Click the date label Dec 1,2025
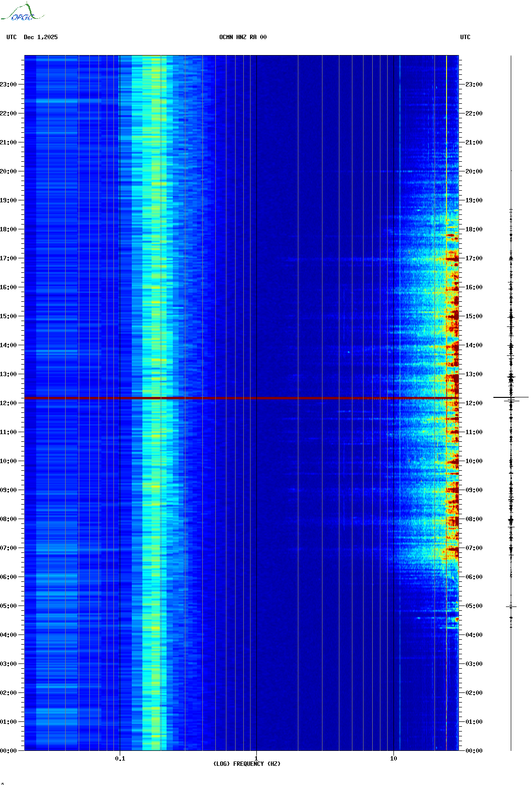Image resolution: width=532 pixels, height=789 pixels. click(x=41, y=37)
